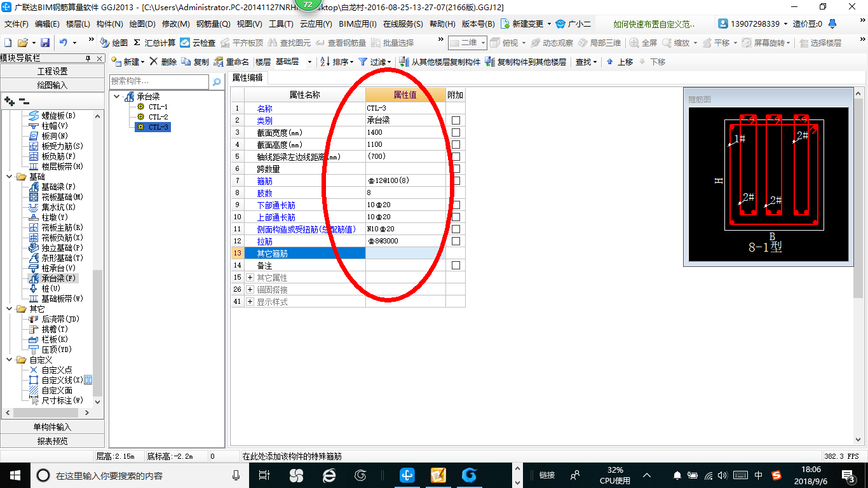Select CTL-1 in component tree
This screenshot has height=488, width=868.
pyautogui.click(x=158, y=107)
